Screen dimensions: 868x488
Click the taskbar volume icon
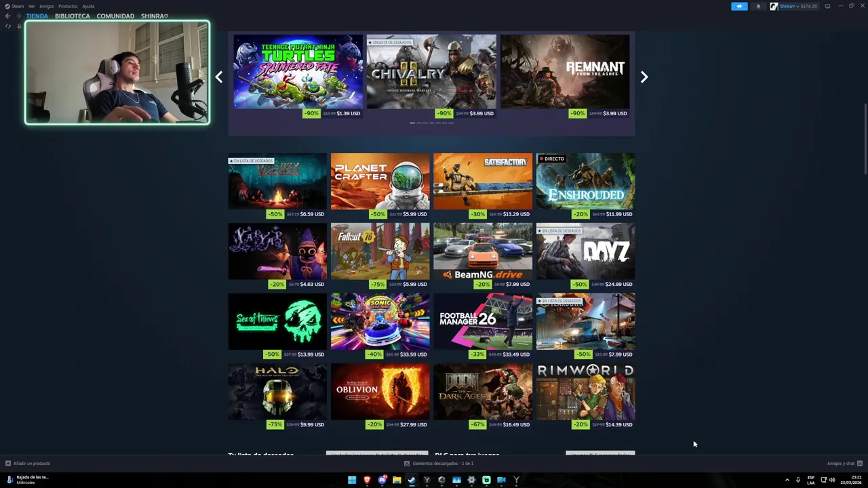(832, 480)
